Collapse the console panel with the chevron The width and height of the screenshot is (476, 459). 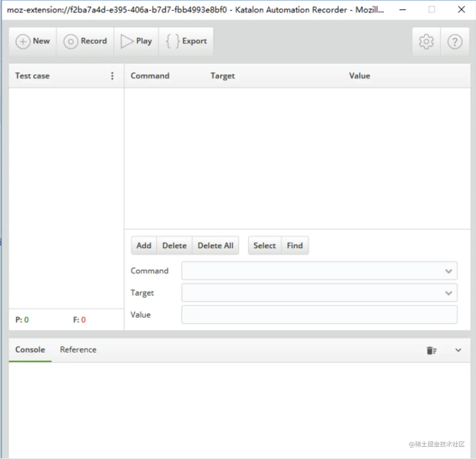[x=458, y=350]
